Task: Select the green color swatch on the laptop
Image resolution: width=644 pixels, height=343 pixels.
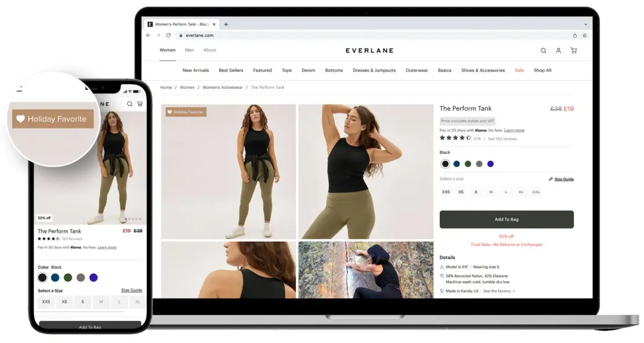Action: click(468, 164)
